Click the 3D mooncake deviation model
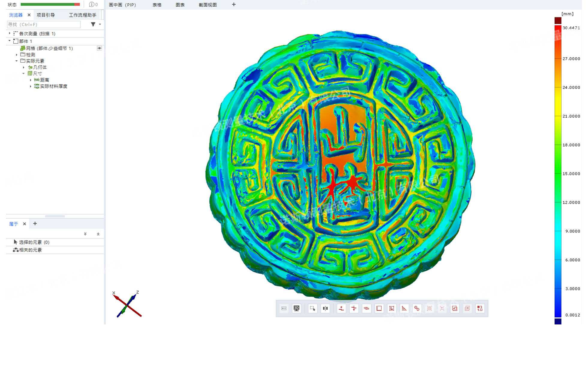Screen dimensions: 588x374 coord(340,165)
